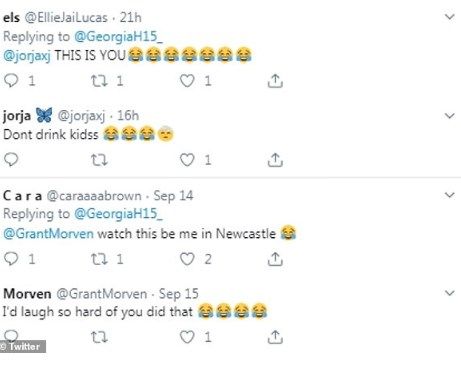Open chevron menu on Morven's tweet

coord(450,293)
